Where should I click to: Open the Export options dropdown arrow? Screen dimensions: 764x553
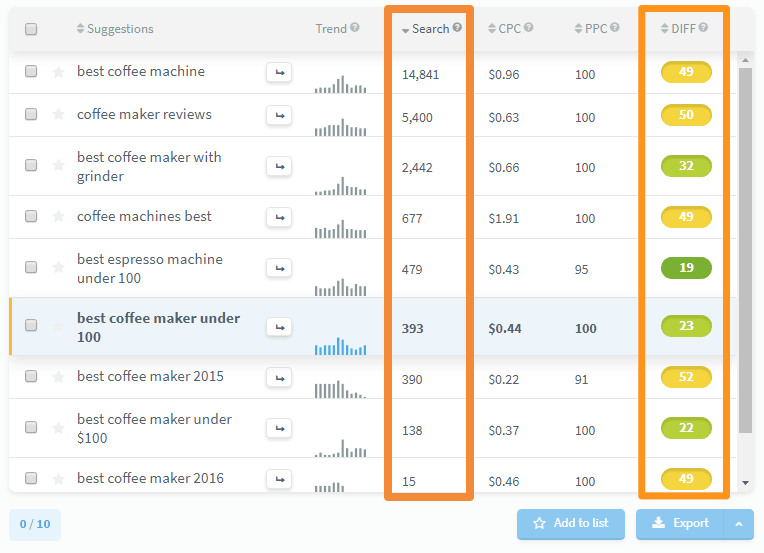tap(738, 524)
